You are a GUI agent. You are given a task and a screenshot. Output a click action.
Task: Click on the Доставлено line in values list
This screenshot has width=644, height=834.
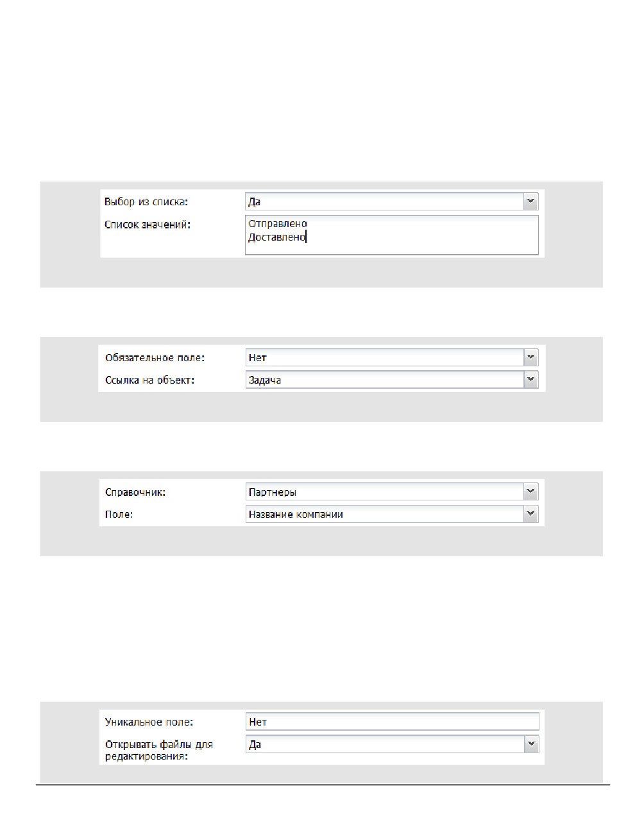click(x=277, y=237)
